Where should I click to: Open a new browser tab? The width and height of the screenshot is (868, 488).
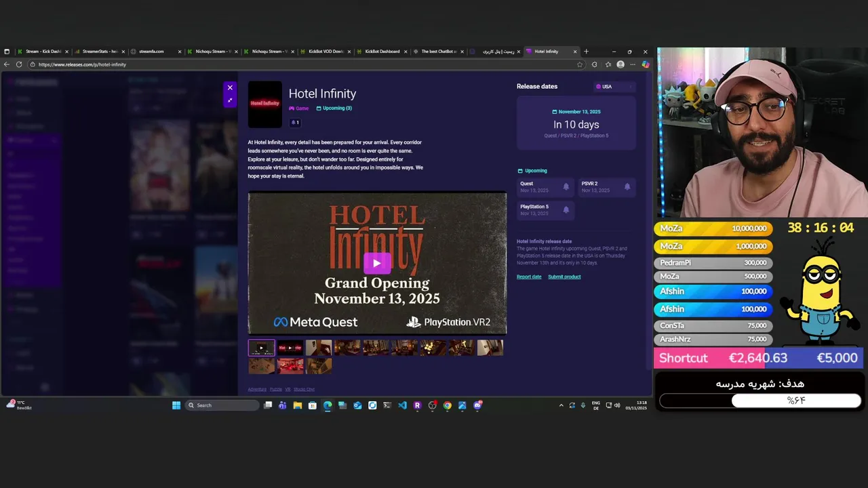click(x=587, y=52)
